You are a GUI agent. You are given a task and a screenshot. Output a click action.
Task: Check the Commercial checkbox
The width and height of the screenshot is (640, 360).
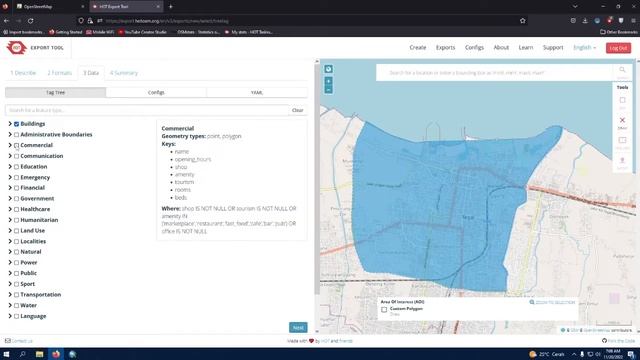pyautogui.click(x=16, y=145)
